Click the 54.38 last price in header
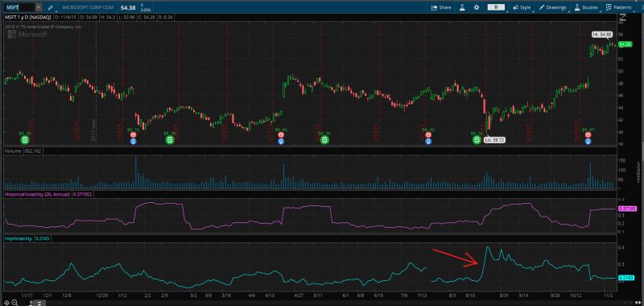This screenshot has width=644, height=306. pos(128,7)
